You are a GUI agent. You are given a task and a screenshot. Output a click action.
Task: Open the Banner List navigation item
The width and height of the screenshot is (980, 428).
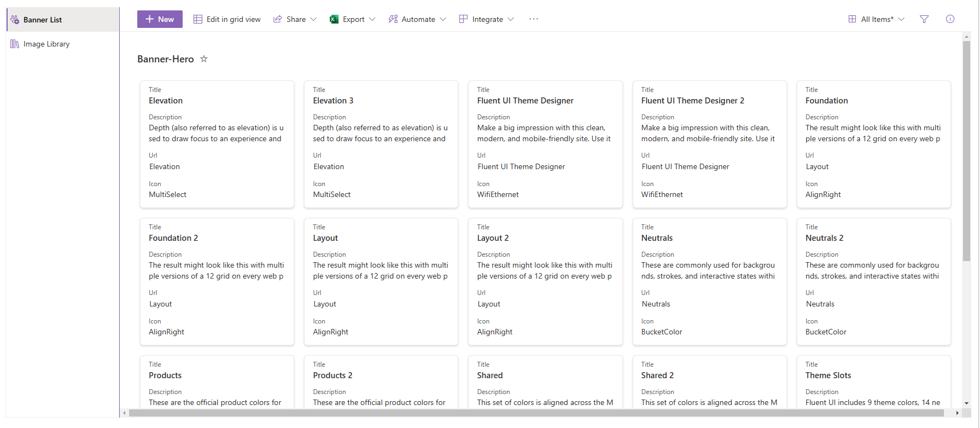click(63, 20)
